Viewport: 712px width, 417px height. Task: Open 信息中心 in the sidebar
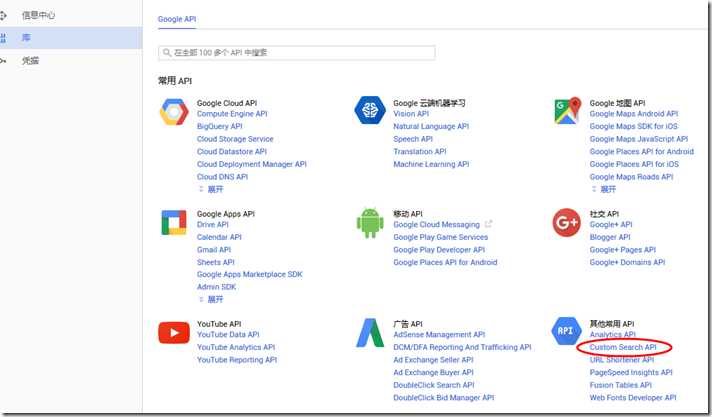coord(38,15)
